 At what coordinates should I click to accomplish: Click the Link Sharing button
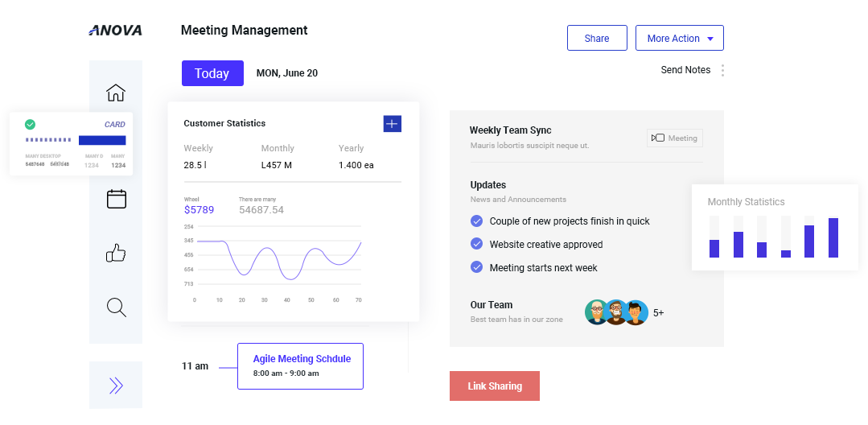tap(494, 386)
